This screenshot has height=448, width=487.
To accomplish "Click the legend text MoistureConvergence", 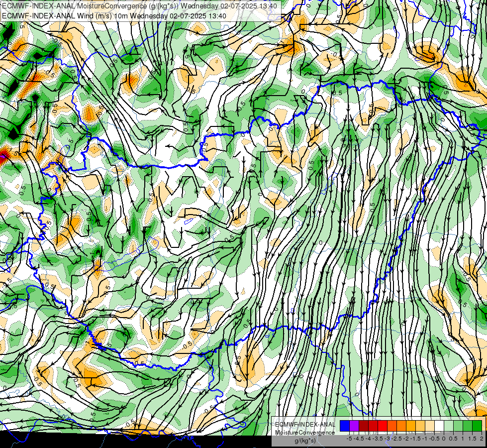I will [x=305, y=433].
